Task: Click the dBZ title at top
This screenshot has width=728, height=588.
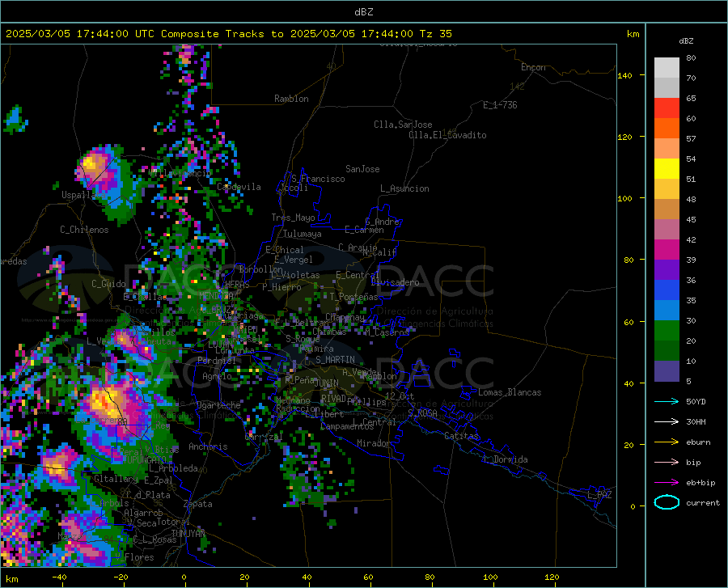Action: (363, 12)
